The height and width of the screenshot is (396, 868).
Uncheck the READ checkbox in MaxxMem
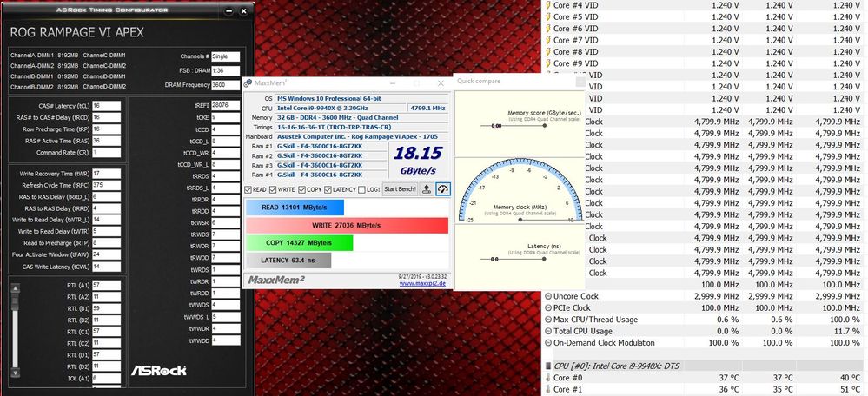pos(248,189)
